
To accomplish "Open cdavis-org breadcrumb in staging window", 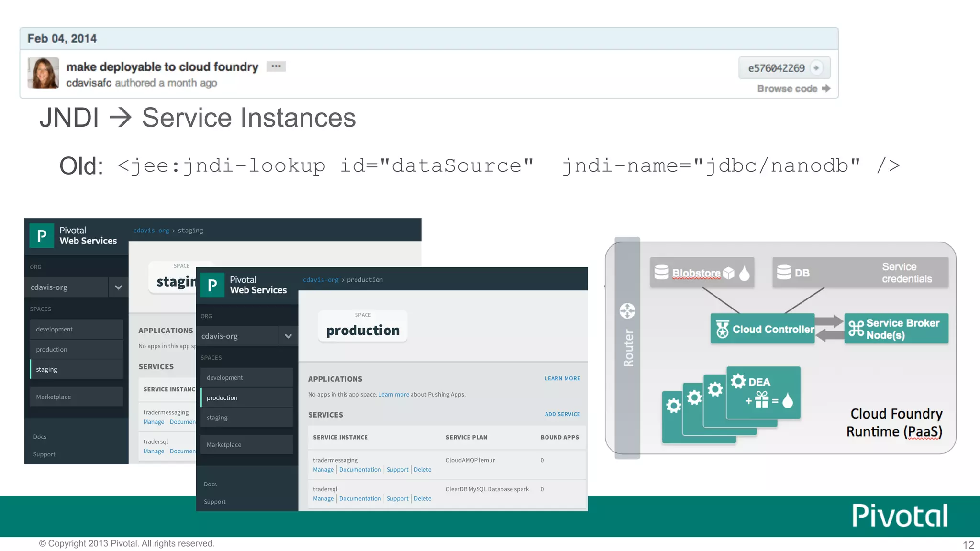I will pyautogui.click(x=151, y=231).
